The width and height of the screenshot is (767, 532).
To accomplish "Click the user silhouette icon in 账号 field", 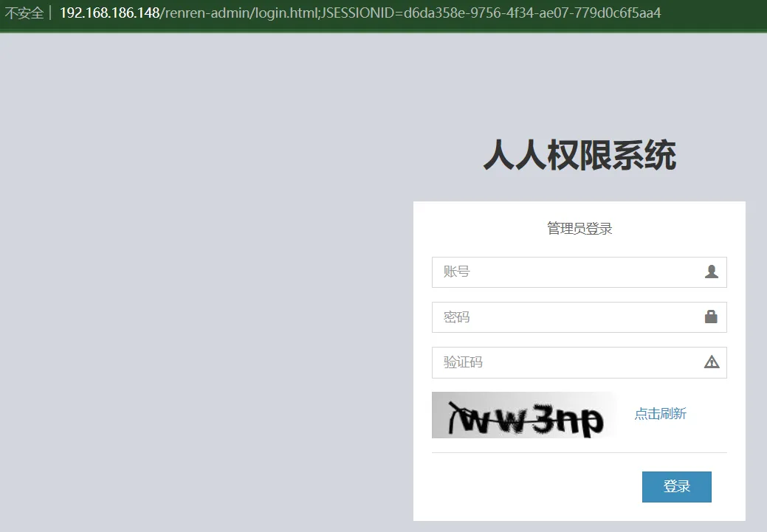I will coord(711,272).
